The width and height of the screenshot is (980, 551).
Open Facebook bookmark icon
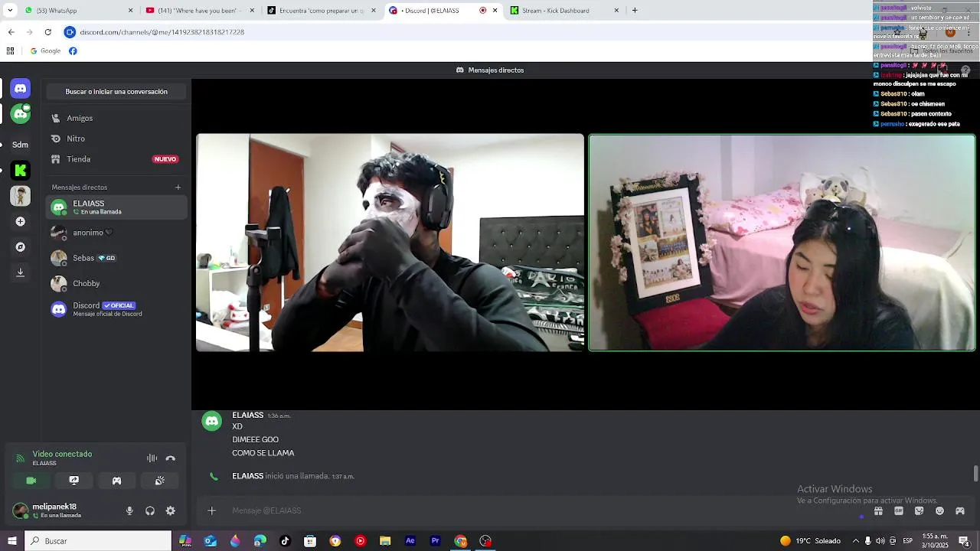coord(73,51)
